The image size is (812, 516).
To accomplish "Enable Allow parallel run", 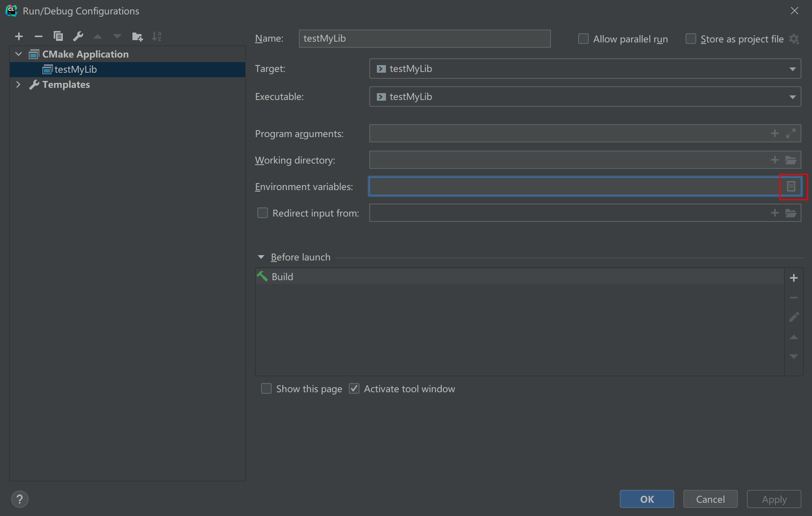I will pyautogui.click(x=583, y=39).
